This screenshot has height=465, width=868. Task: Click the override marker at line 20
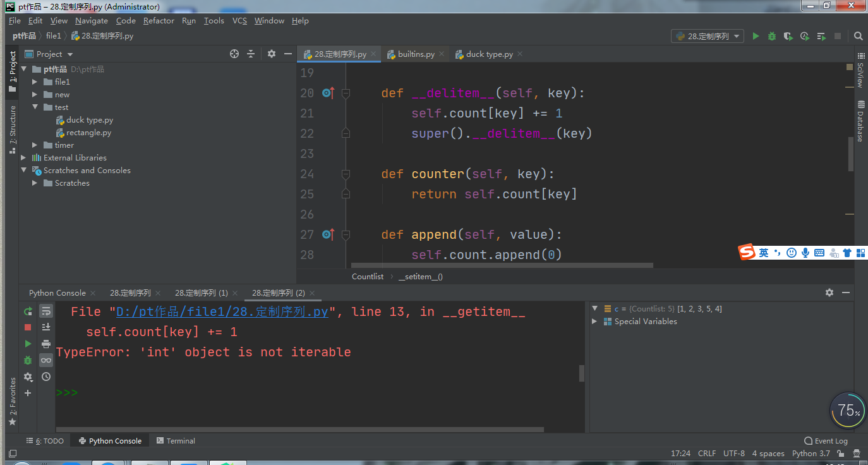[x=328, y=93]
